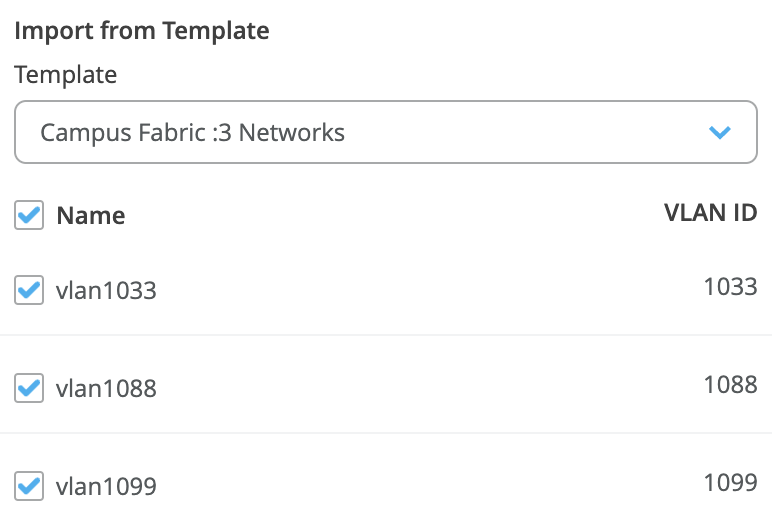Sort by the VLAN ID column header

point(710,212)
